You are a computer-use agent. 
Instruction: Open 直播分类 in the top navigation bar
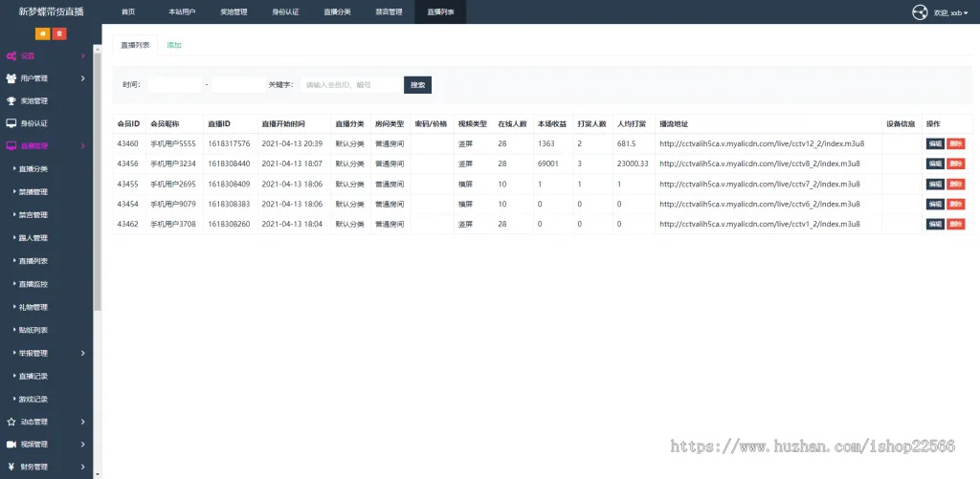pyautogui.click(x=338, y=11)
